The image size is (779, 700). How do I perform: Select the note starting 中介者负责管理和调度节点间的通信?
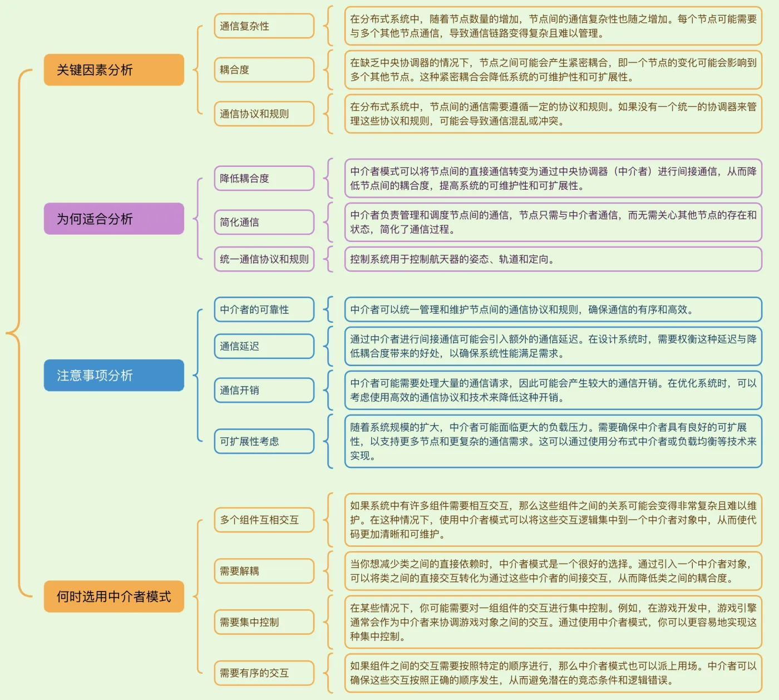pos(553,222)
